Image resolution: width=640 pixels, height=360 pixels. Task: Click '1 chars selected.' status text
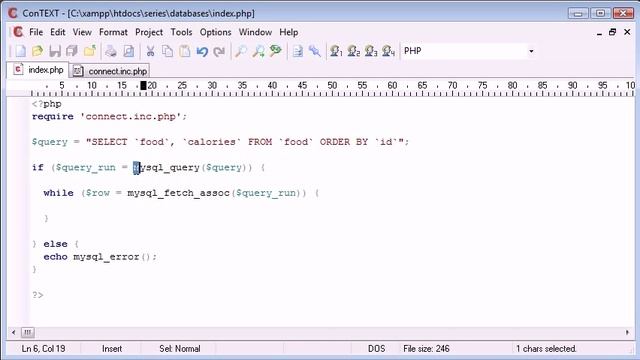(x=546, y=349)
